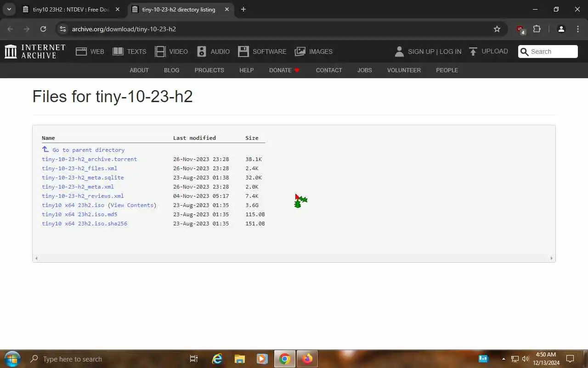Open the Chrome profile avatar
The height and width of the screenshot is (368, 588).
point(561,29)
